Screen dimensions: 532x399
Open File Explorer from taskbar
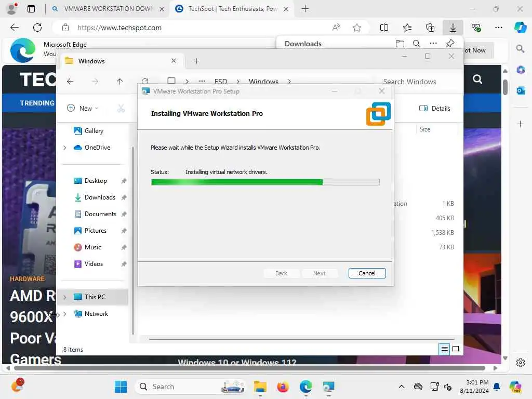click(260, 387)
